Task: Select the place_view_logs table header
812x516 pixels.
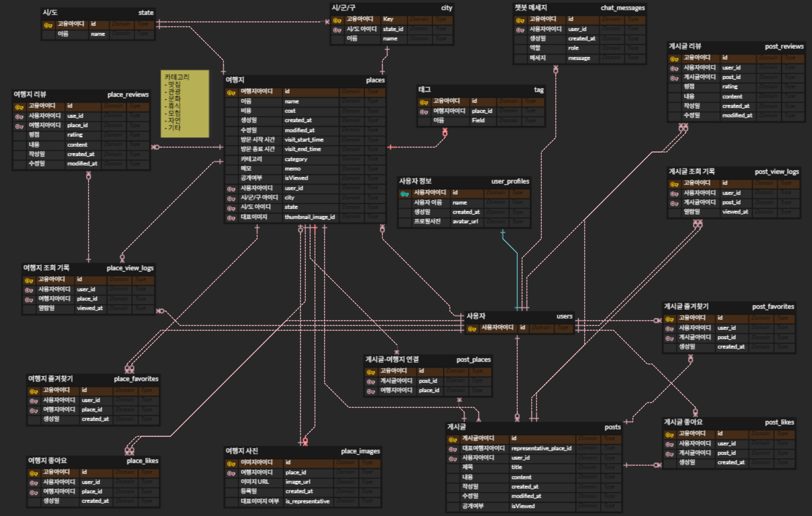Action: [88, 268]
